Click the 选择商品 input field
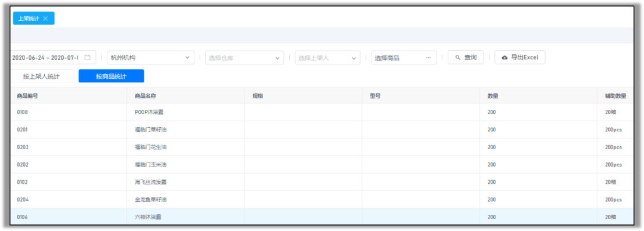Screen dimensions: 644x231 [x=404, y=58]
